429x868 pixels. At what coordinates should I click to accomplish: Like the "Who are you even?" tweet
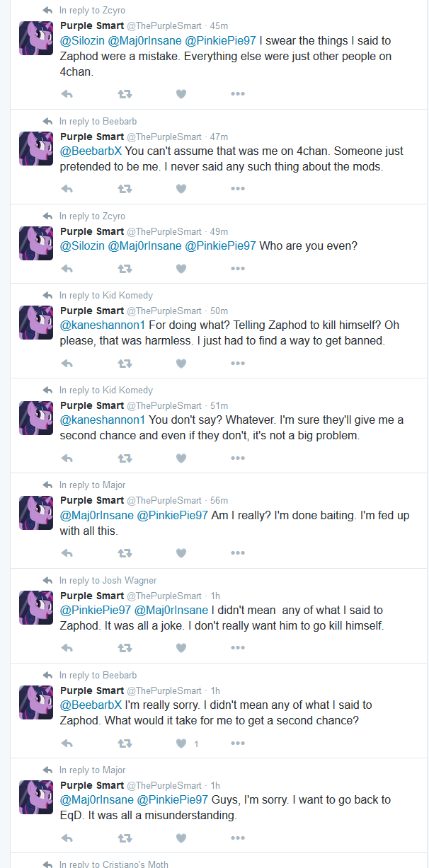tap(181, 269)
